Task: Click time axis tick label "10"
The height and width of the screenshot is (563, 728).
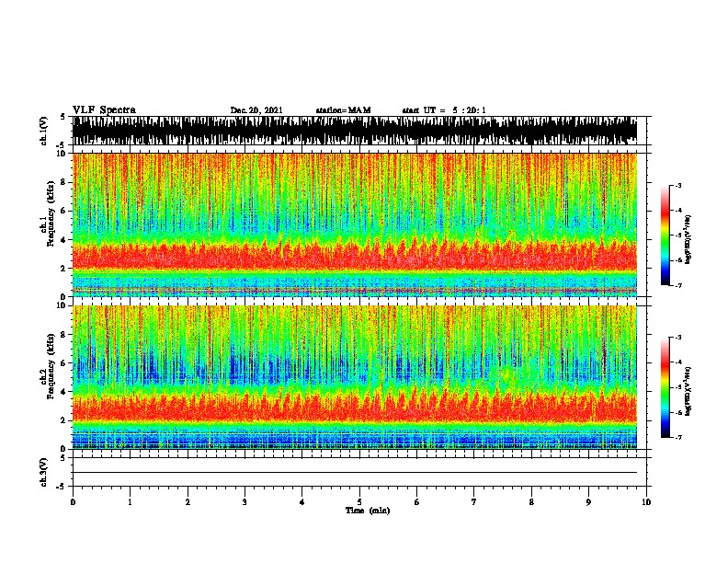Action: tap(646, 501)
